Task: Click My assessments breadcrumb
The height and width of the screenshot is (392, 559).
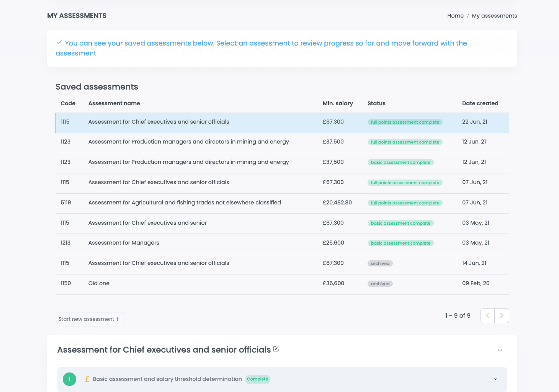Action: (494, 16)
